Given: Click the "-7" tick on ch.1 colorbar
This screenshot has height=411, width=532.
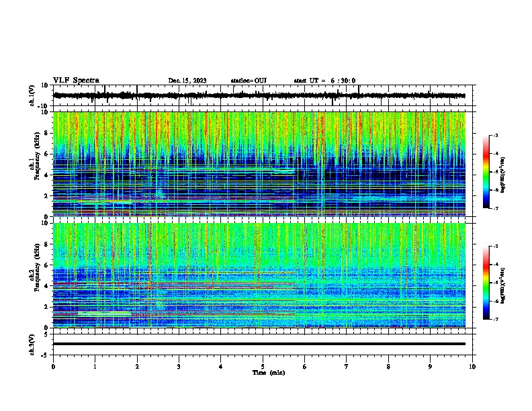Looking at the screenshot, I should 495,208.
